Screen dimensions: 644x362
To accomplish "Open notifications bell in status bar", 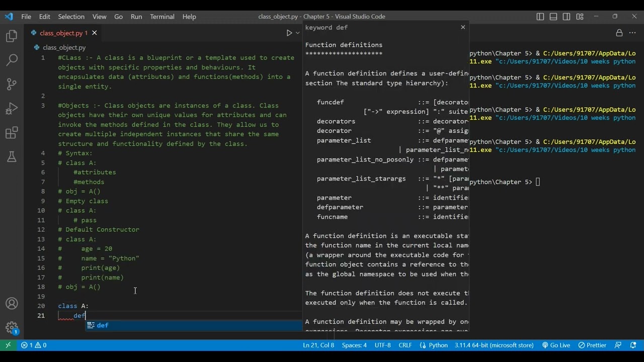I will pos(633,345).
